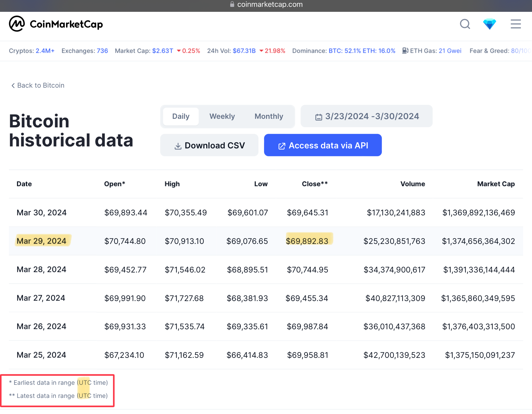
Task: Click the 24h Vol $67.31B value
Action: 244,51
